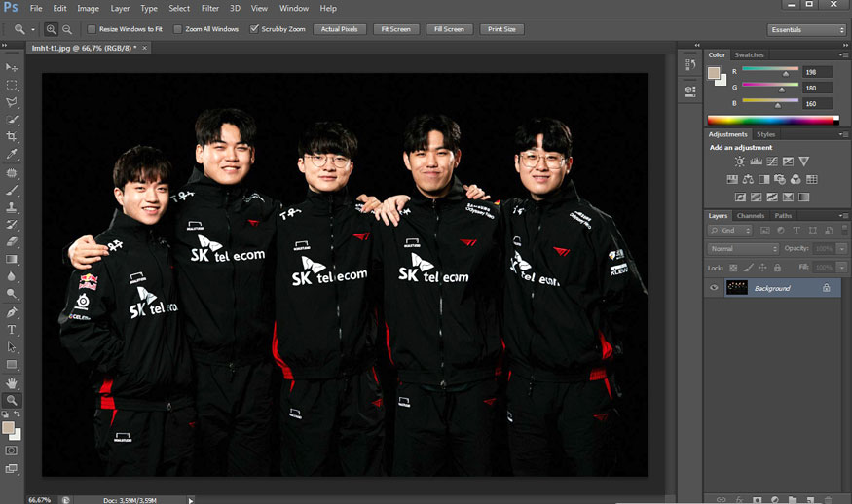Open the Opacity slider dropdown
852x504 pixels.
[841, 249]
